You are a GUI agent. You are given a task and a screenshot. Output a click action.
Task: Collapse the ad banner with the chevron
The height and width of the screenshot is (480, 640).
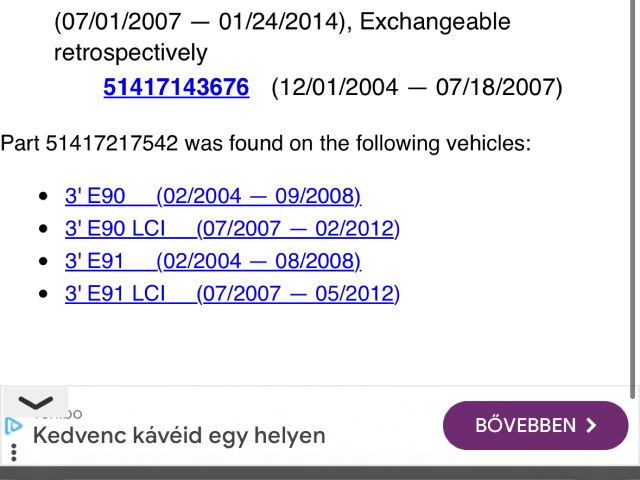[36, 402]
